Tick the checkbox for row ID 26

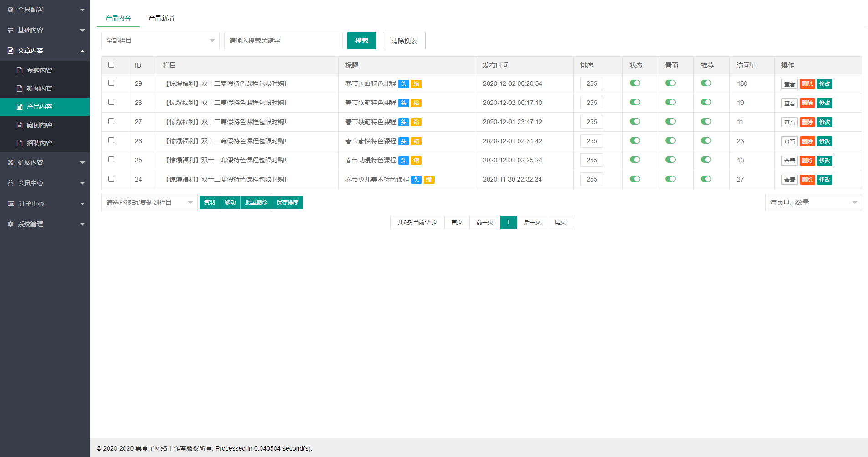[x=111, y=140]
